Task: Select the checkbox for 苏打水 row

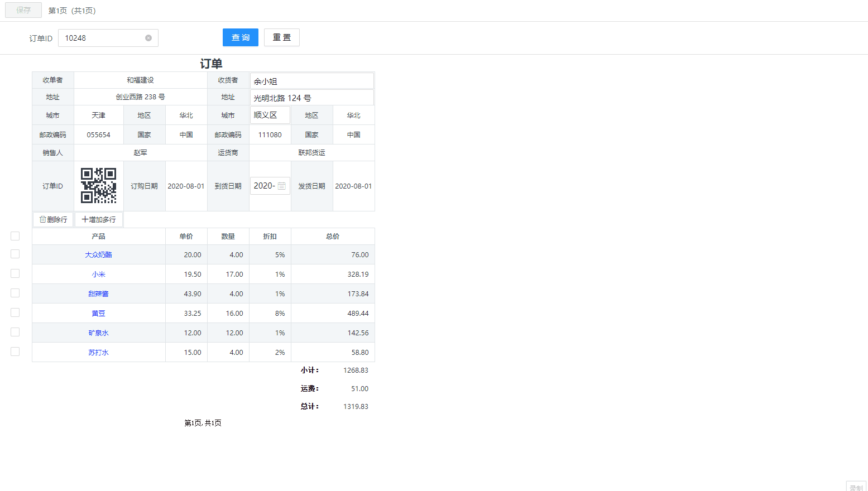Action: [x=15, y=352]
